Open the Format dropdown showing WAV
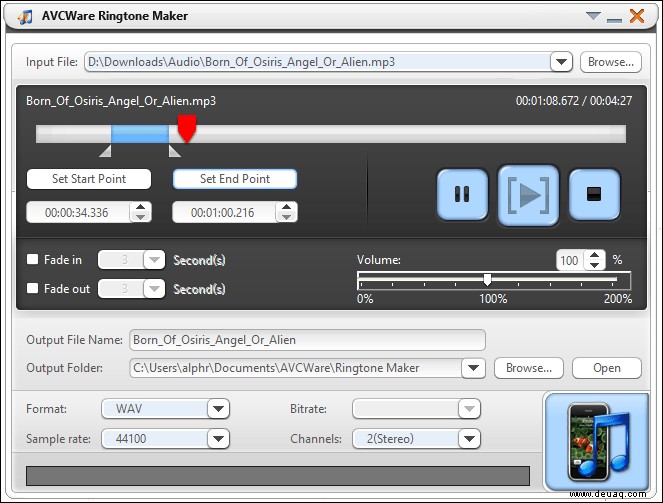Viewport: 663px width, 503px height. 219,409
